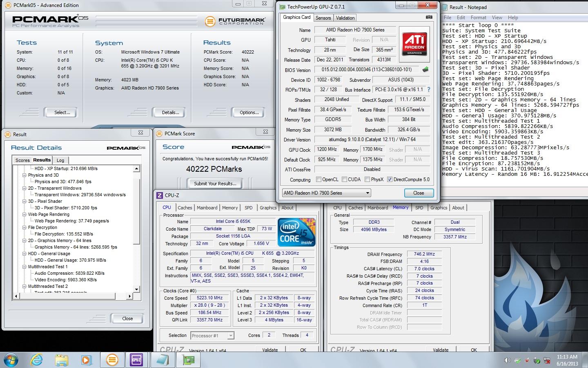Click the GPU-Z title bar application icon

click(x=283, y=7)
